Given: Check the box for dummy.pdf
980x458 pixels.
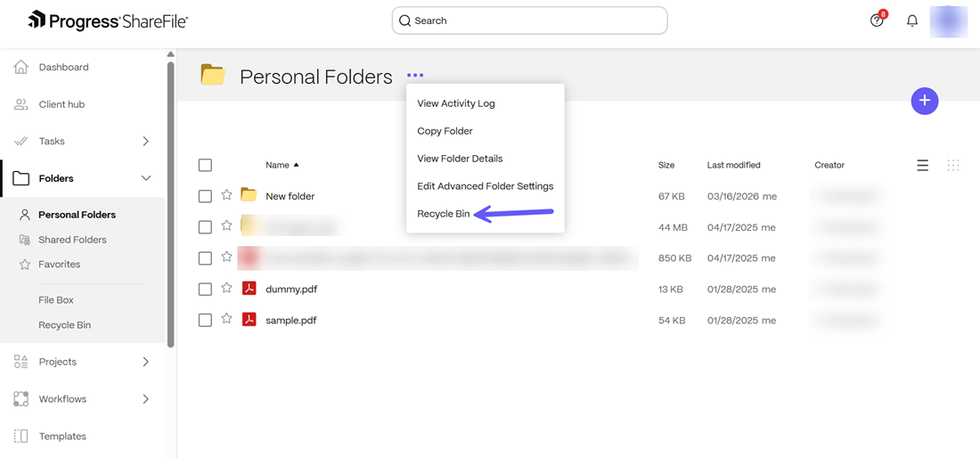Looking at the screenshot, I should point(205,290).
